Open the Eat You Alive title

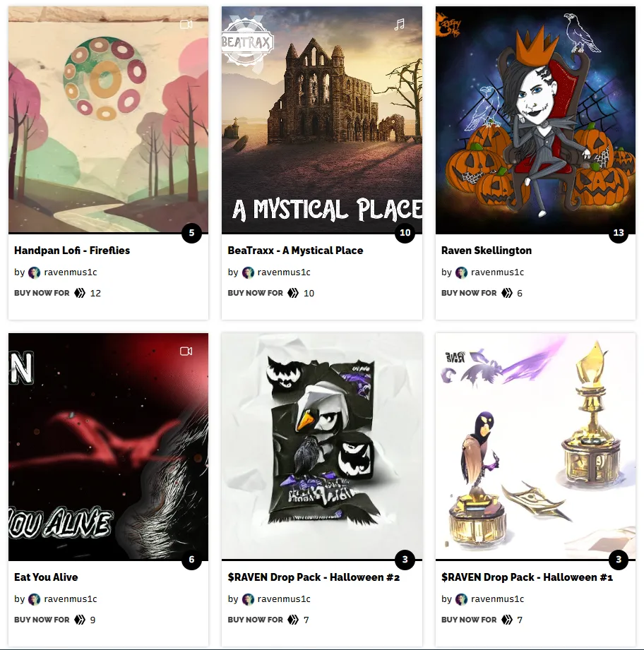46,577
